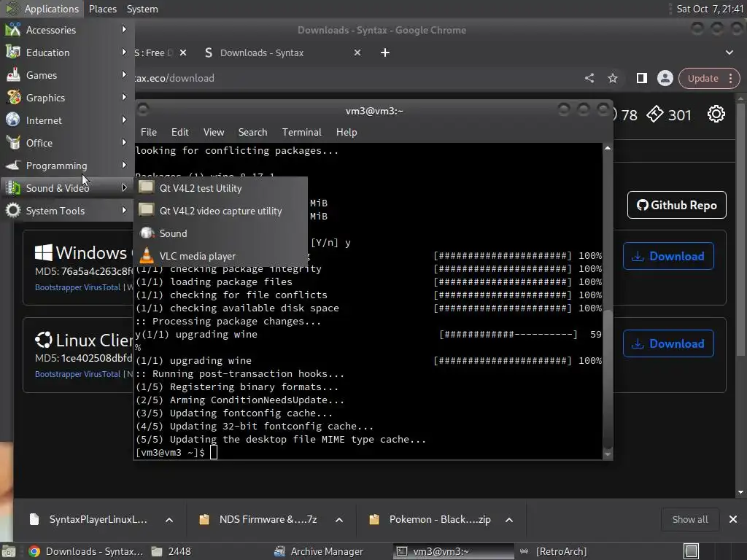747x560 pixels.
Task: Click the Chrome address bar
Action: coord(352,78)
